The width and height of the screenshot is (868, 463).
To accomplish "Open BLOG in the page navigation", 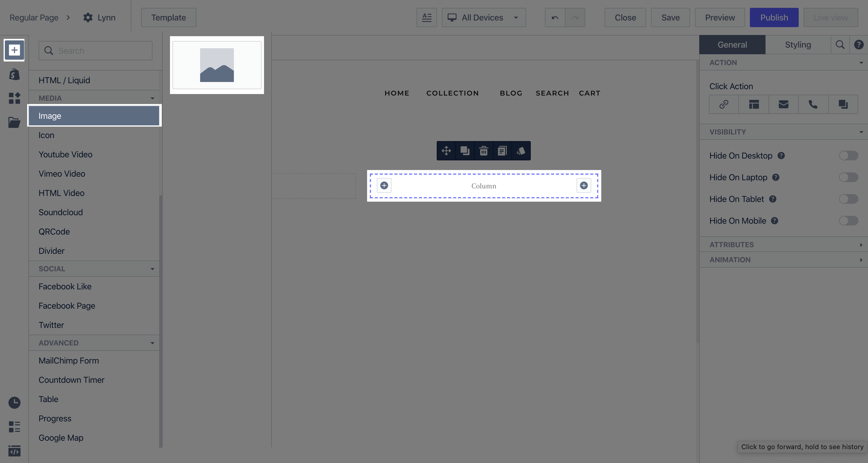I will [511, 93].
